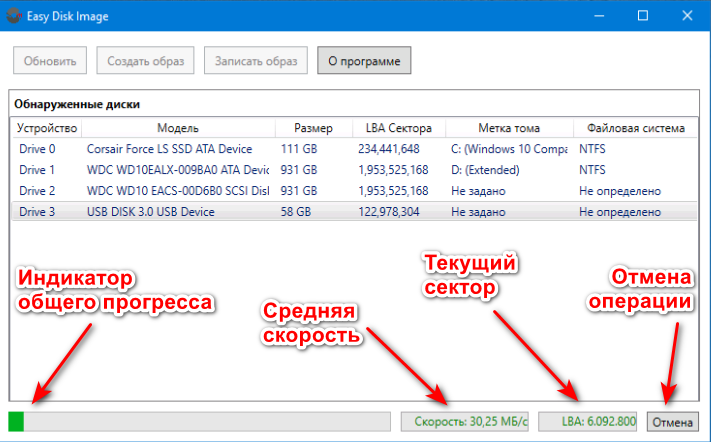Select the Drive 1 row
Image resolution: width=711 pixels, height=442 pixels.
pos(355,170)
